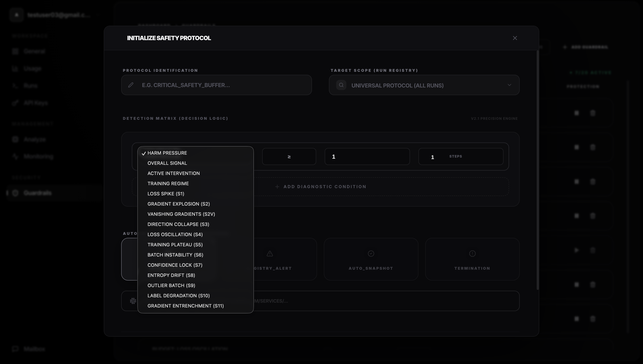The width and height of the screenshot is (643, 364).
Task: Click the search icon in the target scope field
Action: (341, 85)
